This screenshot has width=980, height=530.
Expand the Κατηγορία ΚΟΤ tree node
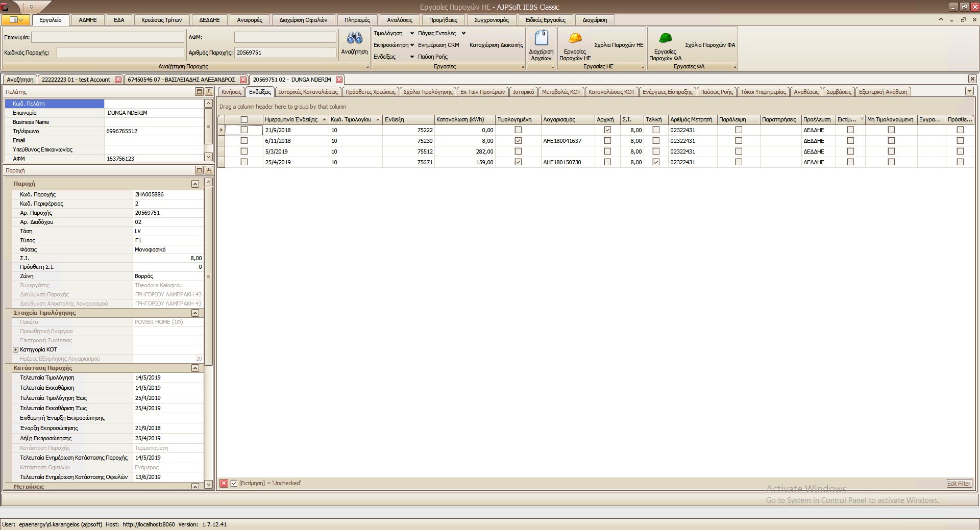[15, 349]
